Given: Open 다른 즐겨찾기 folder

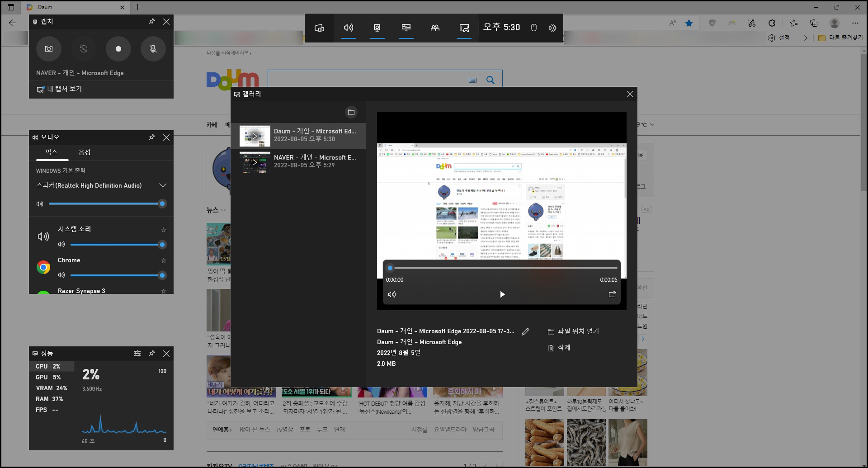Looking at the screenshot, I should point(840,38).
